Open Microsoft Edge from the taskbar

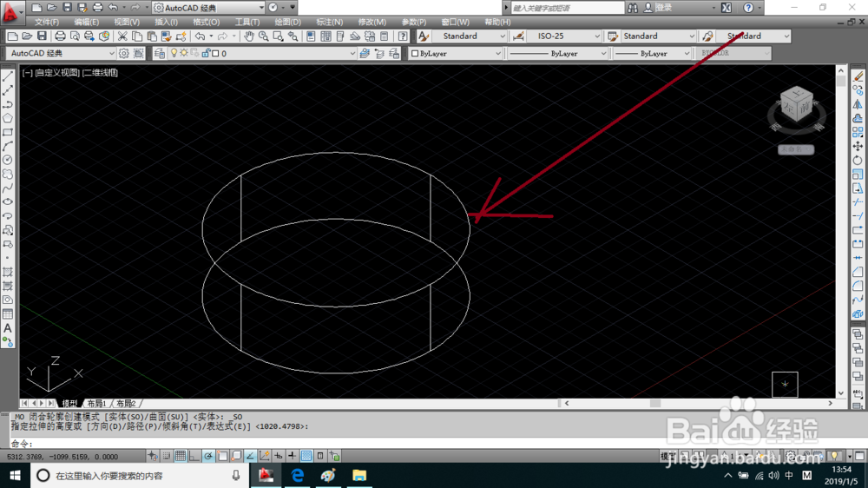[297, 475]
